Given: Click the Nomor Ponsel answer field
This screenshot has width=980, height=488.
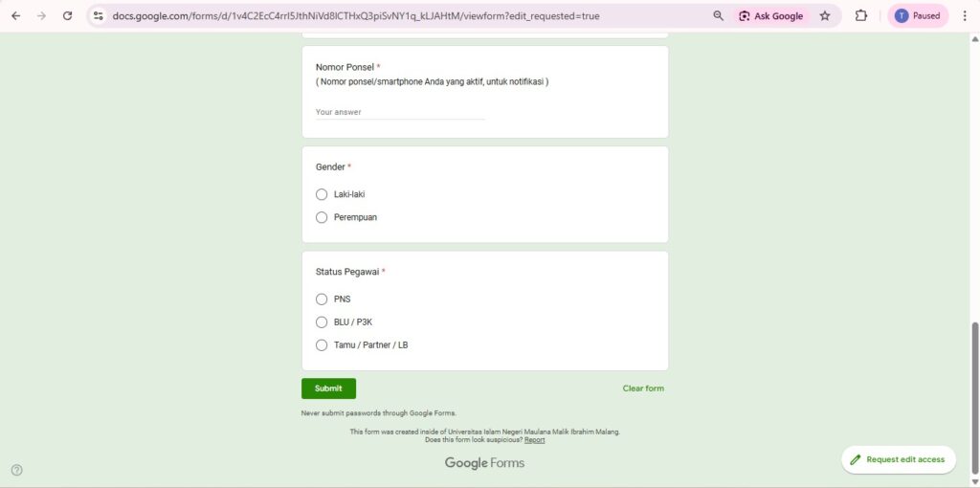Looking at the screenshot, I should click(x=400, y=112).
